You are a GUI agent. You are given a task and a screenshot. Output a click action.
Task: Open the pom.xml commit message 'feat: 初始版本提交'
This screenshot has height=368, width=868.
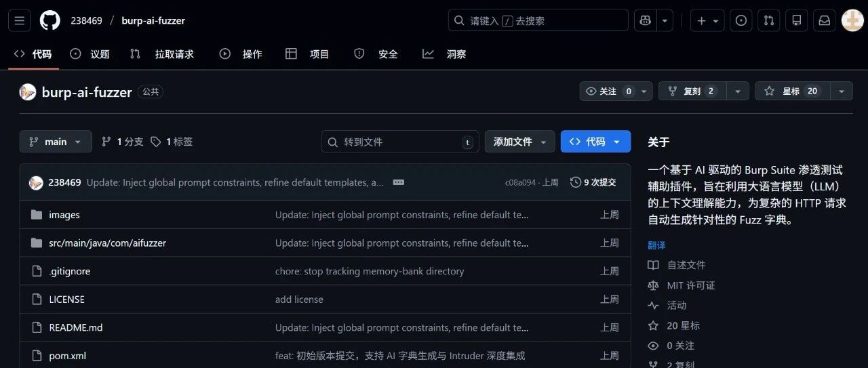400,356
